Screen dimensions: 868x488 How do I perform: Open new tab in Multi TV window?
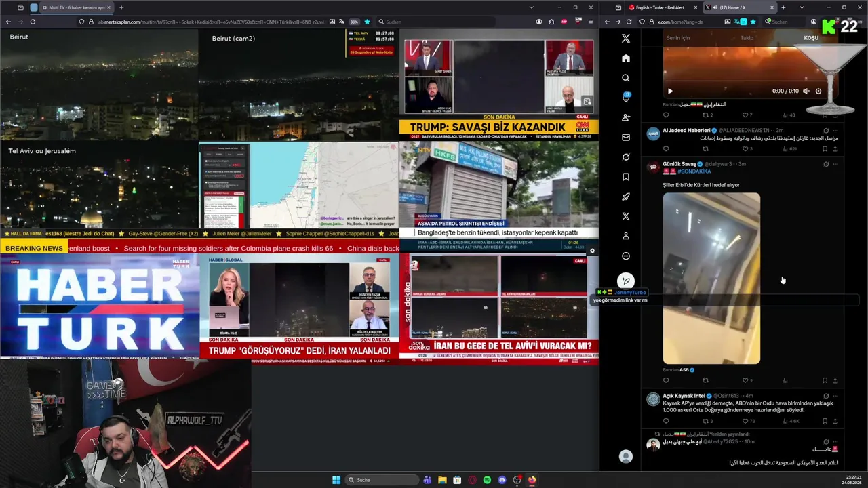click(x=121, y=7)
